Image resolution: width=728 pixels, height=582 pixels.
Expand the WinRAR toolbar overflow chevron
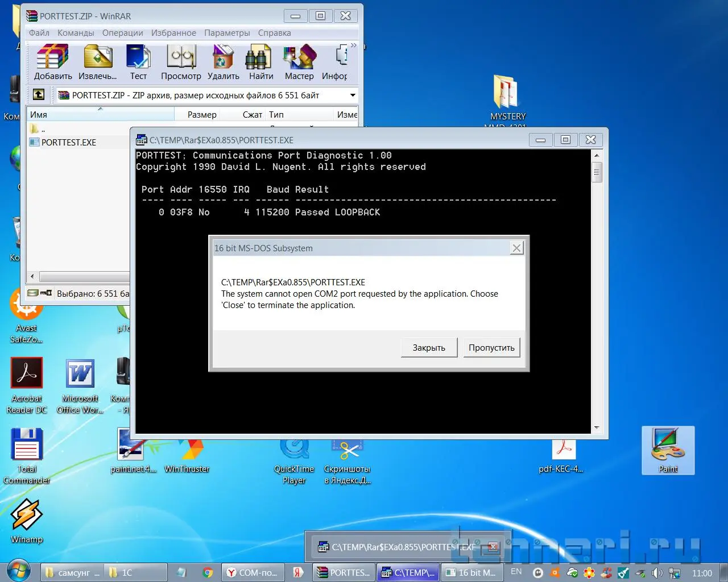point(354,45)
